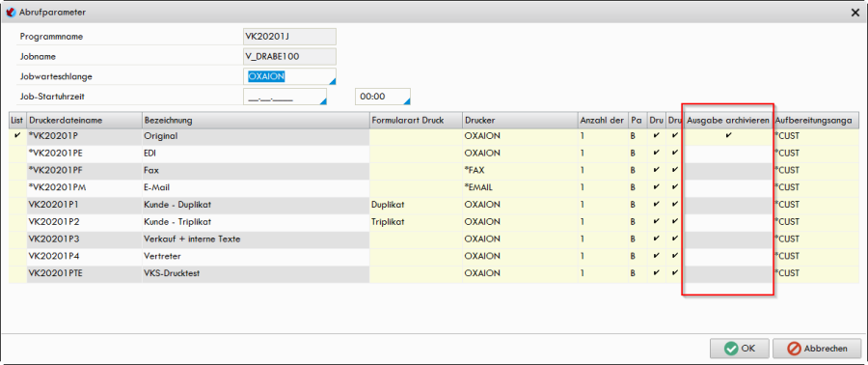
Task: Open the Job-Startuhrzeit date picker arrow
Action: point(323,100)
